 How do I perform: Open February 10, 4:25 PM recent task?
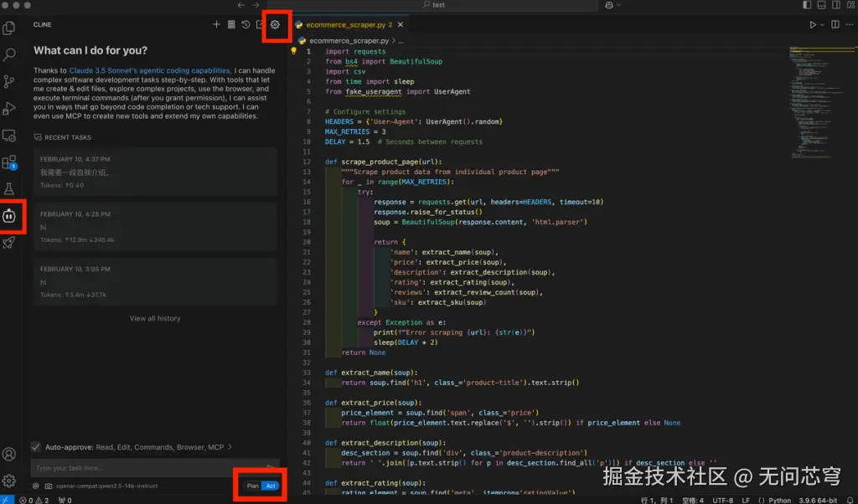(x=155, y=227)
